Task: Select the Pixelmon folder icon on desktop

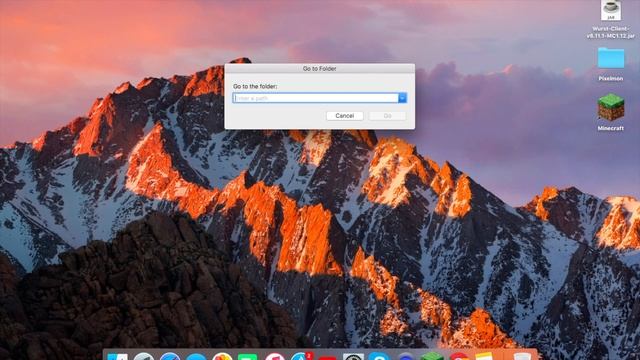Action: [611, 58]
